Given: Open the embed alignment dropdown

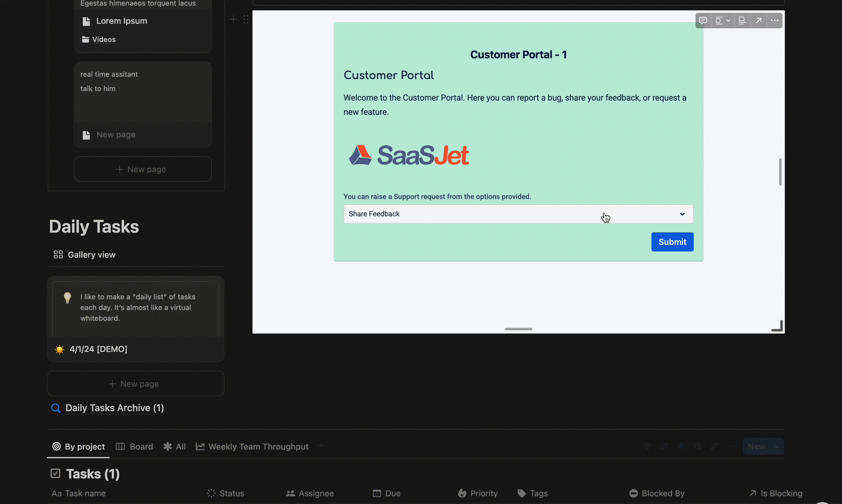Looking at the screenshot, I should tap(722, 20).
